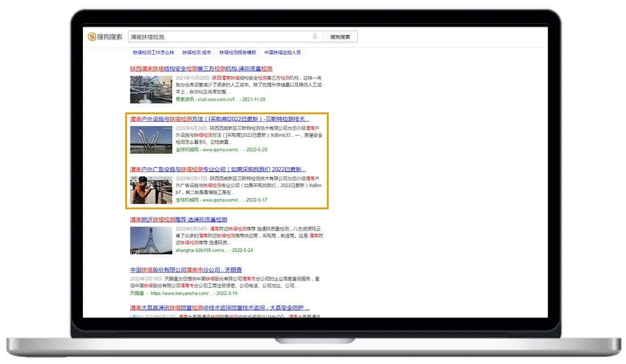The height and width of the screenshot is (364, 626).
Task: Choose the 铁塔检测报告模板 suggestion chip
Action: click(x=238, y=52)
